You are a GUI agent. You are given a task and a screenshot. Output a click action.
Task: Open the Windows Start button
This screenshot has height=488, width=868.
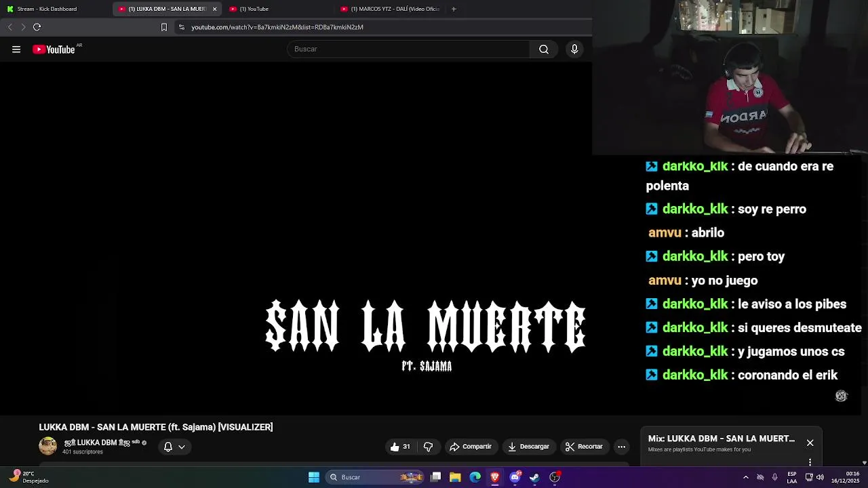click(314, 477)
